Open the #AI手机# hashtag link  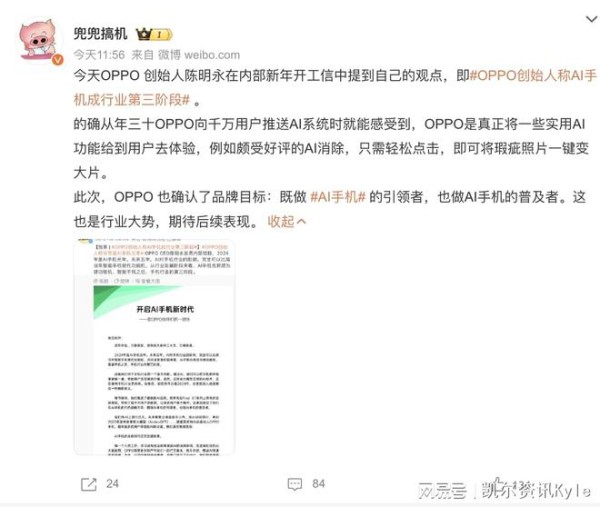(338, 197)
